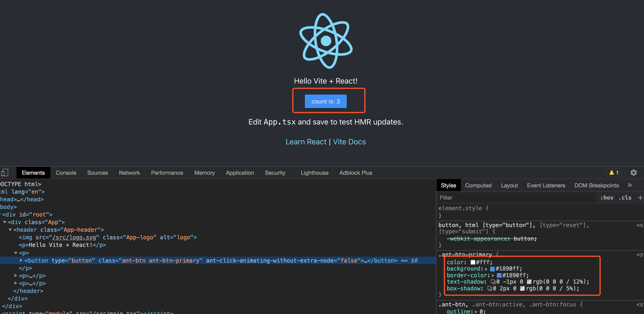
Task: Click the 'count is: 3' button
Action: point(326,101)
